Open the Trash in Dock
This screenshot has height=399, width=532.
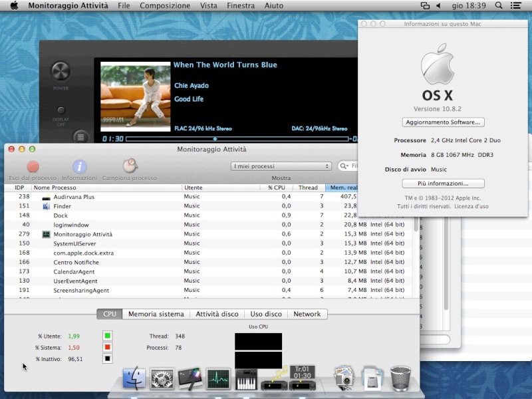click(x=400, y=378)
